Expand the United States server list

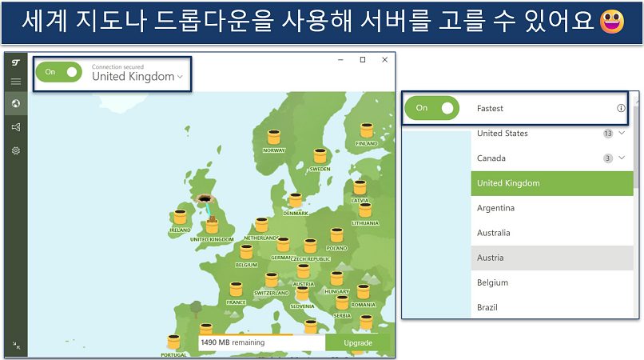pos(622,134)
